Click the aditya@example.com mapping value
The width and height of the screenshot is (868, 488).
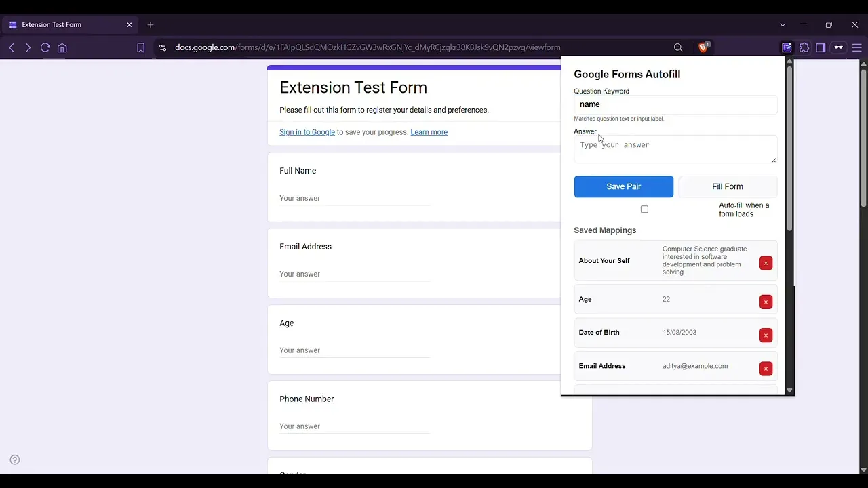pos(695,366)
